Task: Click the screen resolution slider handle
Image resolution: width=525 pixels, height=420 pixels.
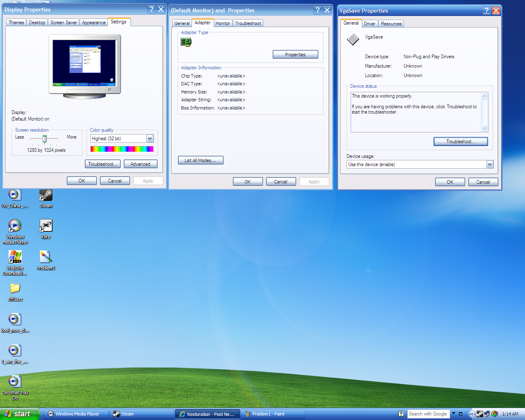Action: click(44, 139)
